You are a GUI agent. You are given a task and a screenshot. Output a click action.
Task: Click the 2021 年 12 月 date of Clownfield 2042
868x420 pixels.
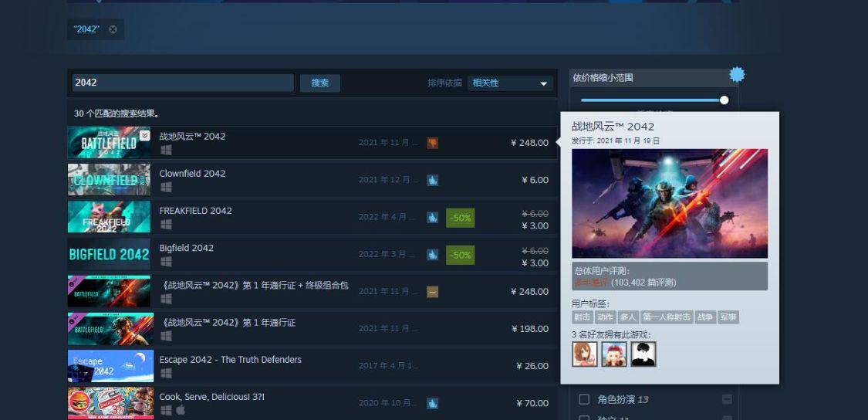(x=387, y=180)
